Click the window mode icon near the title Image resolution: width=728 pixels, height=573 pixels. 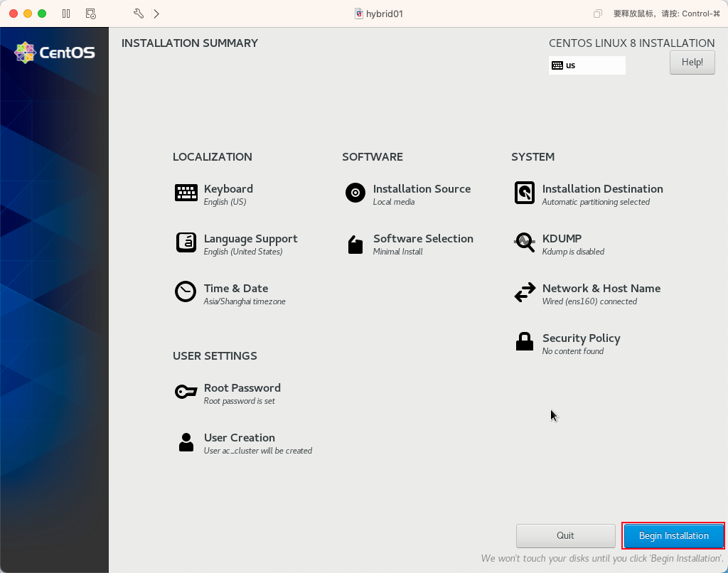[x=597, y=14]
